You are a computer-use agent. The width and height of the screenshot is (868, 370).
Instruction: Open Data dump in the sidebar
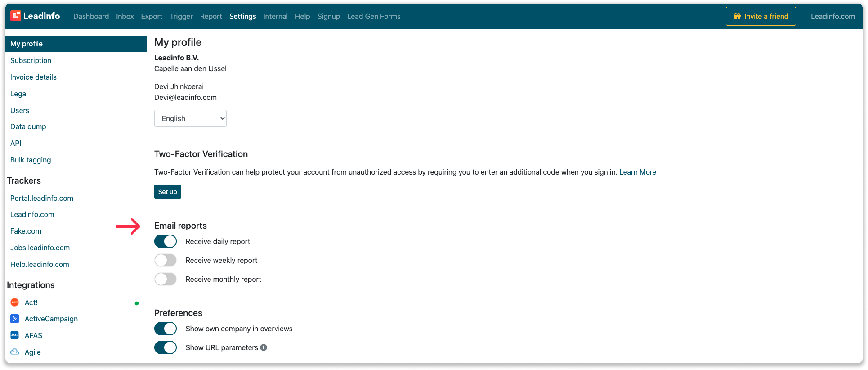point(28,126)
